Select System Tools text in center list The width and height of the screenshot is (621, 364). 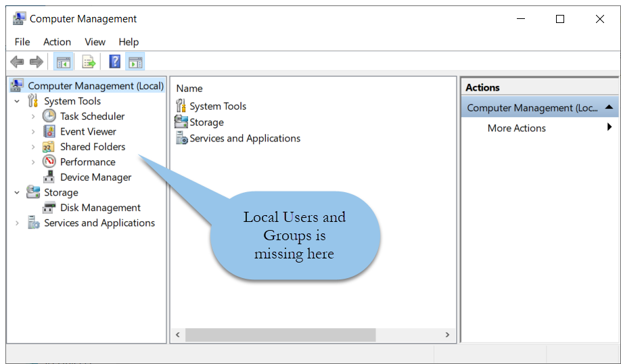click(218, 106)
